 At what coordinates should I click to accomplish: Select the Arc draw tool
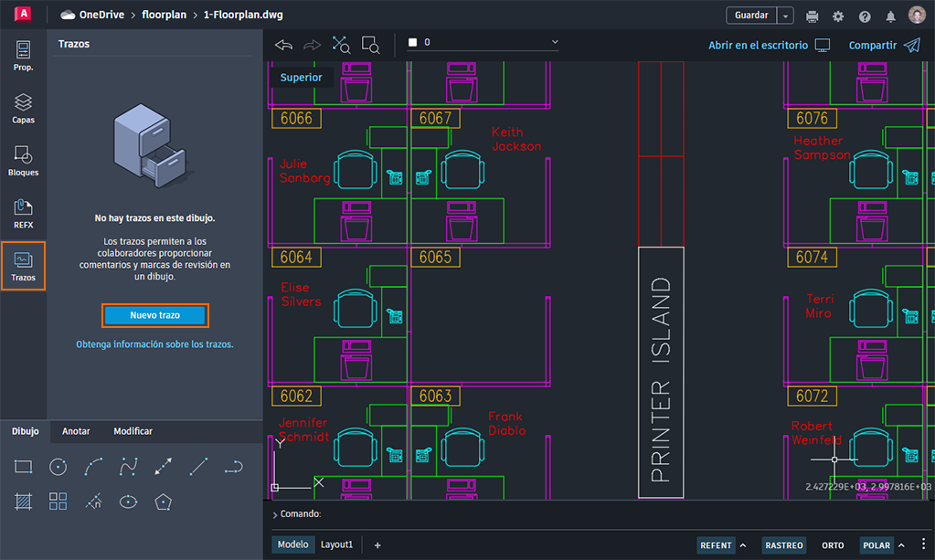93,467
